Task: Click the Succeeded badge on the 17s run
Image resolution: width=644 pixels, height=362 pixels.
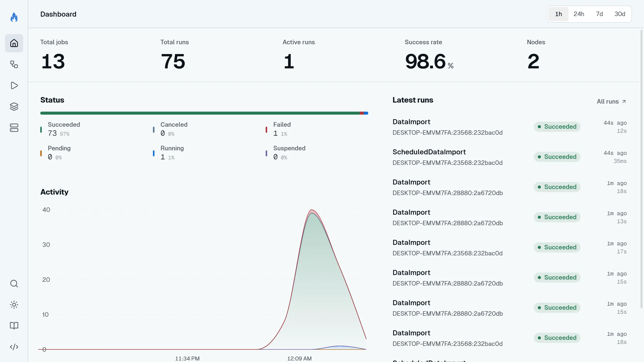Action: (557, 247)
